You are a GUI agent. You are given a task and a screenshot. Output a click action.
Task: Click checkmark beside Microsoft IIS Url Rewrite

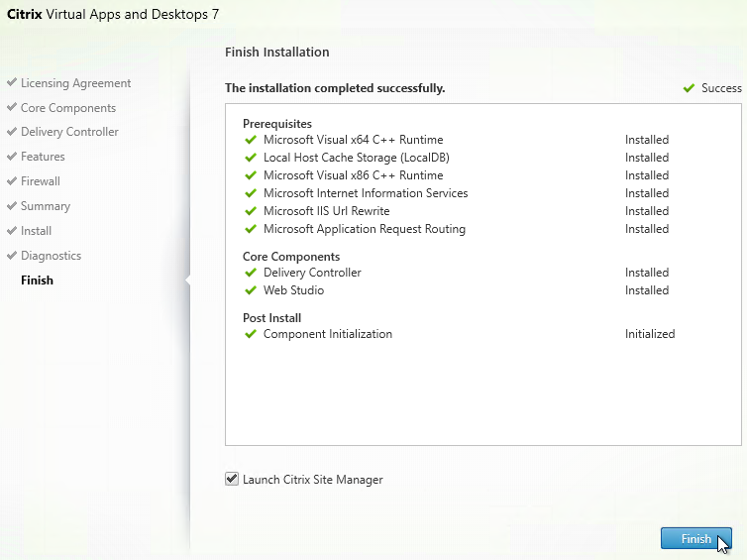(x=250, y=211)
